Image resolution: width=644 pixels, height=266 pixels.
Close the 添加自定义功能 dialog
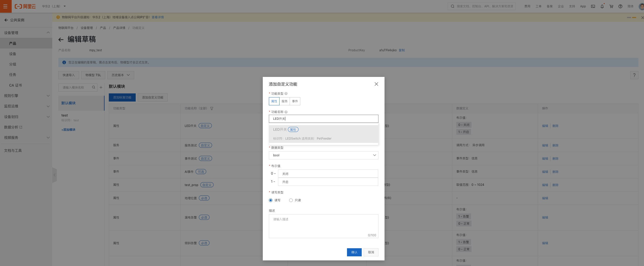(376, 84)
